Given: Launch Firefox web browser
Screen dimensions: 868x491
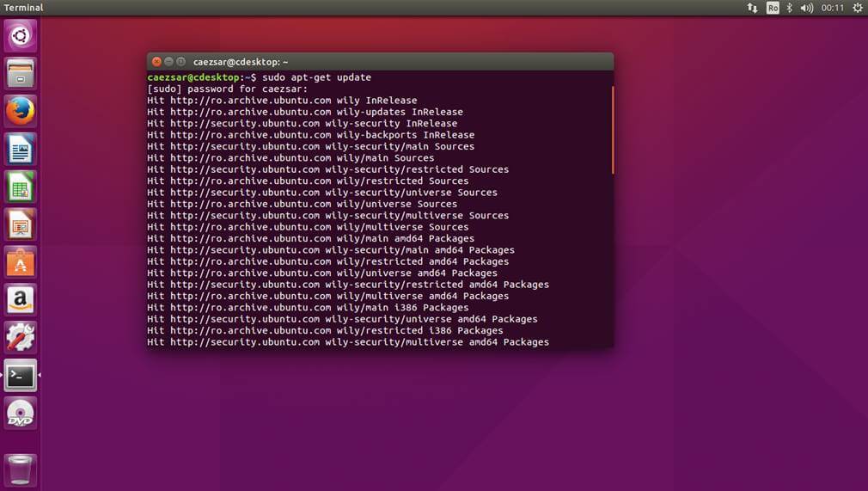Looking at the screenshot, I should click(x=21, y=111).
